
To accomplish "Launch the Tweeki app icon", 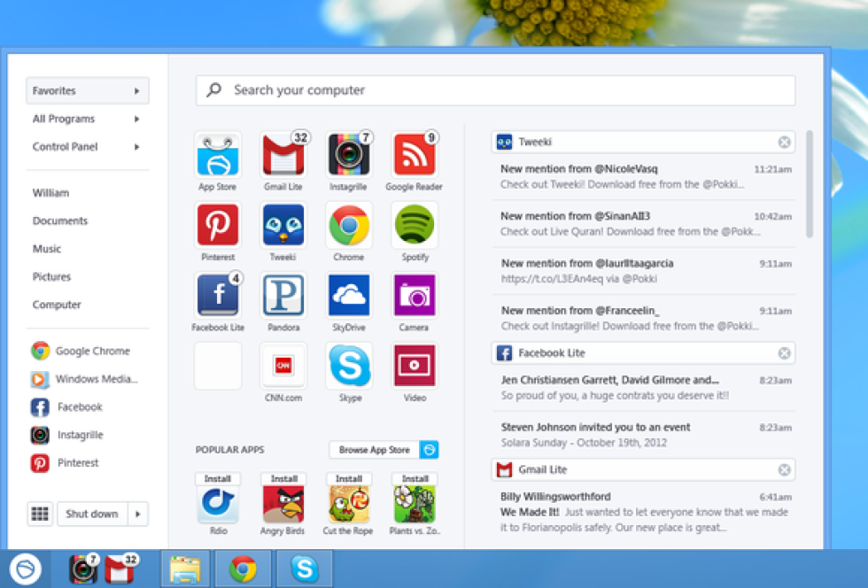I will pos(283,226).
